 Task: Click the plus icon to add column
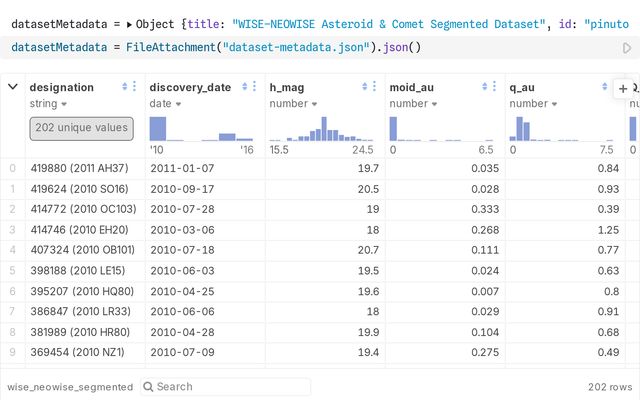pyautogui.click(x=622, y=88)
